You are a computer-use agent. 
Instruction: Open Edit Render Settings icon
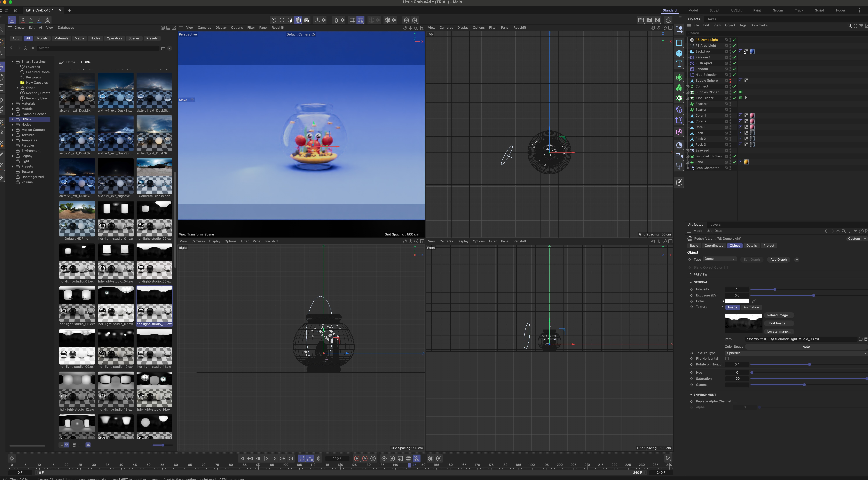pyautogui.click(x=657, y=20)
